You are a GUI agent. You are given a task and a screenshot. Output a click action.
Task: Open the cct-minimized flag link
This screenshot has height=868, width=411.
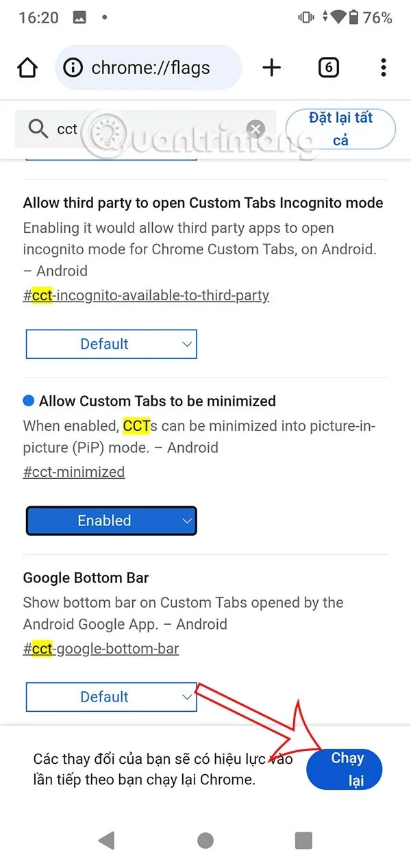[74, 472]
